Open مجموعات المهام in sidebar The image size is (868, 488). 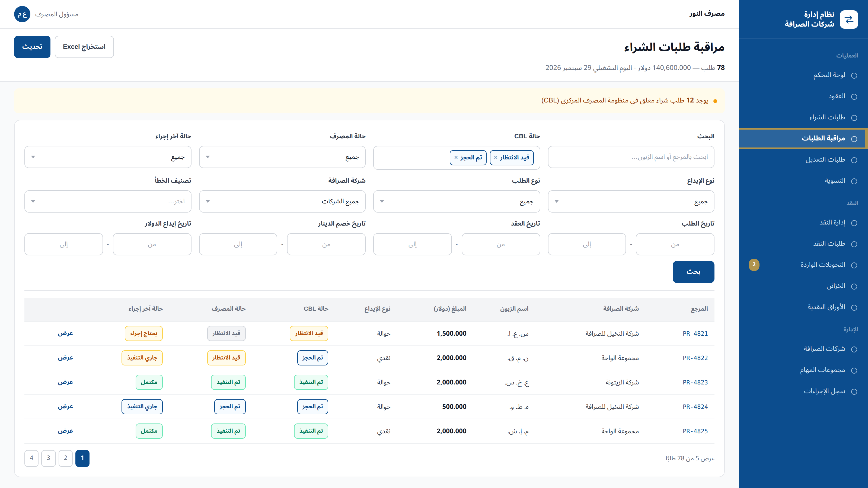pyautogui.click(x=803, y=370)
